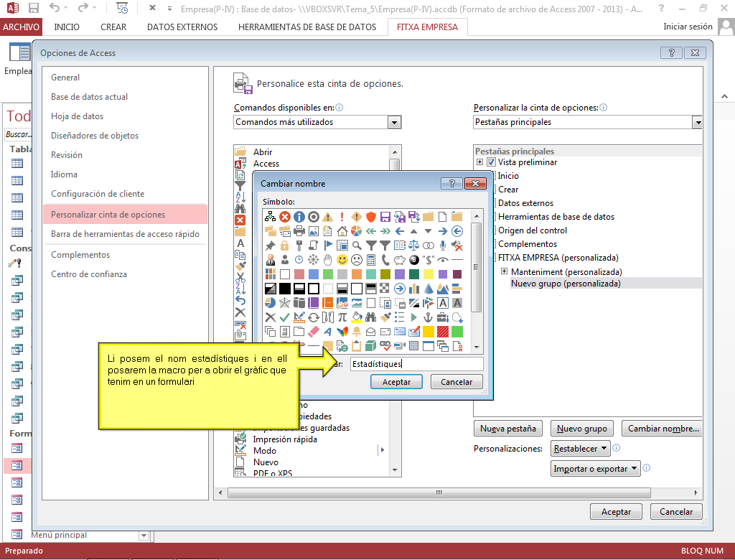Click Aceptar in Opciones de Access
This screenshot has width=735, height=560.
[617, 512]
